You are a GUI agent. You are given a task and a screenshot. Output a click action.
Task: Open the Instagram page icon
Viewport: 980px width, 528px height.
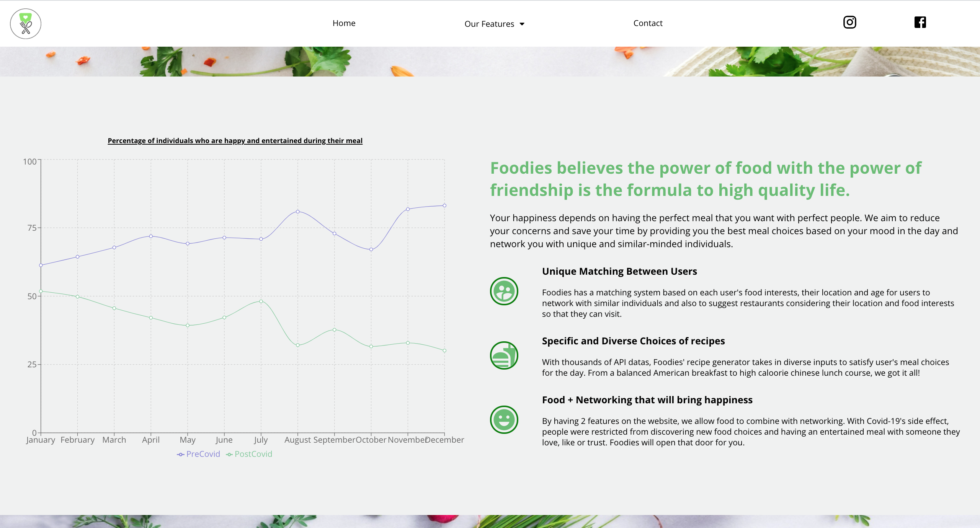[849, 22]
